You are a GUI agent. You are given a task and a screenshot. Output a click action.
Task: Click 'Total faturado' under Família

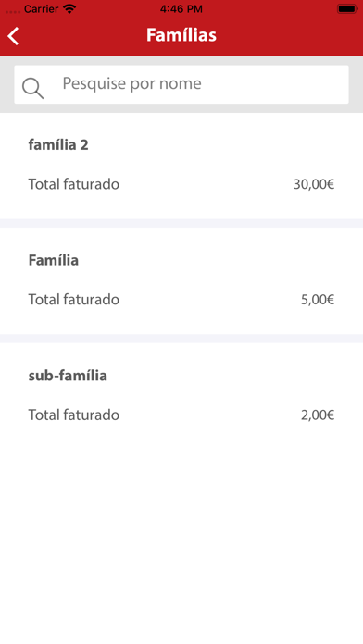point(73,300)
